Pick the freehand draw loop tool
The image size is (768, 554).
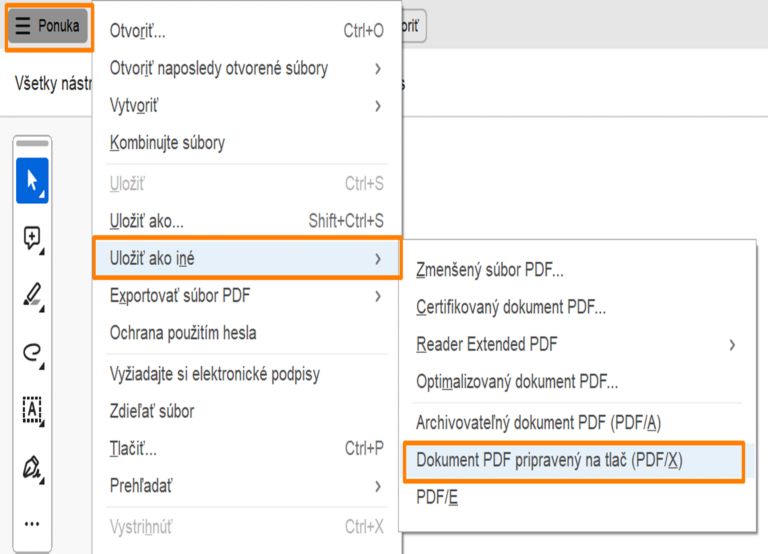32,352
